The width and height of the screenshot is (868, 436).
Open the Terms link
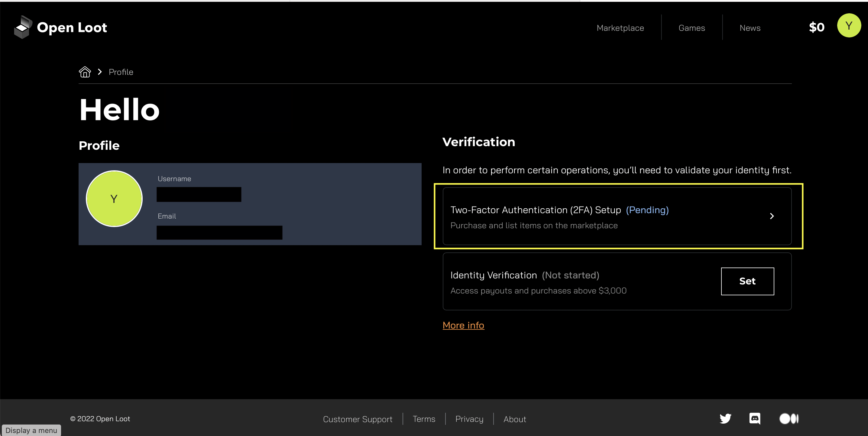(x=424, y=419)
